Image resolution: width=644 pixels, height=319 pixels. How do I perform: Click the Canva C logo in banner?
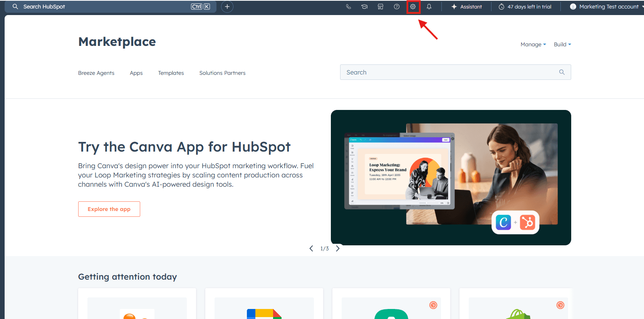click(503, 222)
